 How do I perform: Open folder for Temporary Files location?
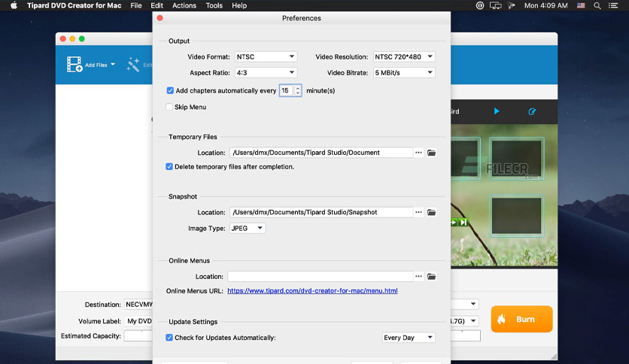click(431, 153)
